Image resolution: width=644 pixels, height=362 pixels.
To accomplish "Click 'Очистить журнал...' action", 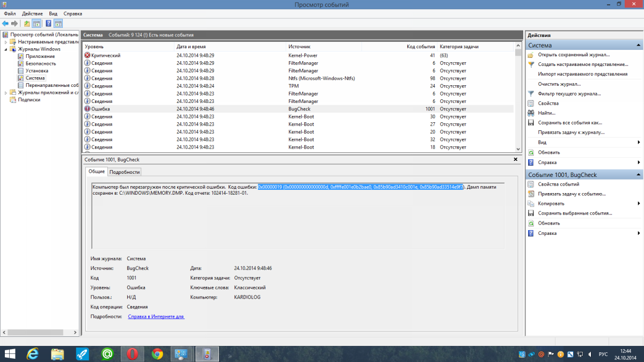I will pyautogui.click(x=559, y=84).
